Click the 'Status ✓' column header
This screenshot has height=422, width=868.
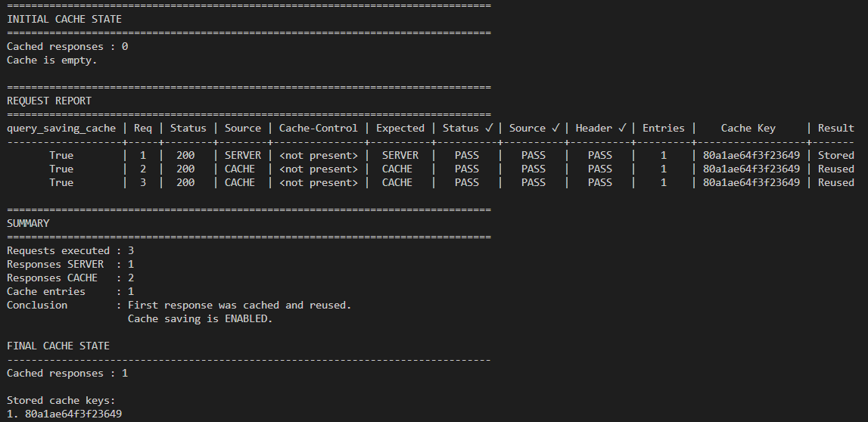(468, 129)
